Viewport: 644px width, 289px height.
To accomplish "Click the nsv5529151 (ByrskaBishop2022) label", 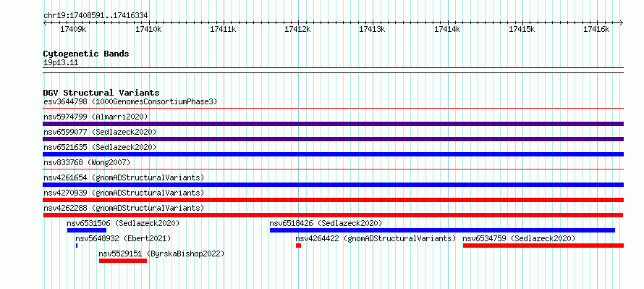I will coord(162,254).
